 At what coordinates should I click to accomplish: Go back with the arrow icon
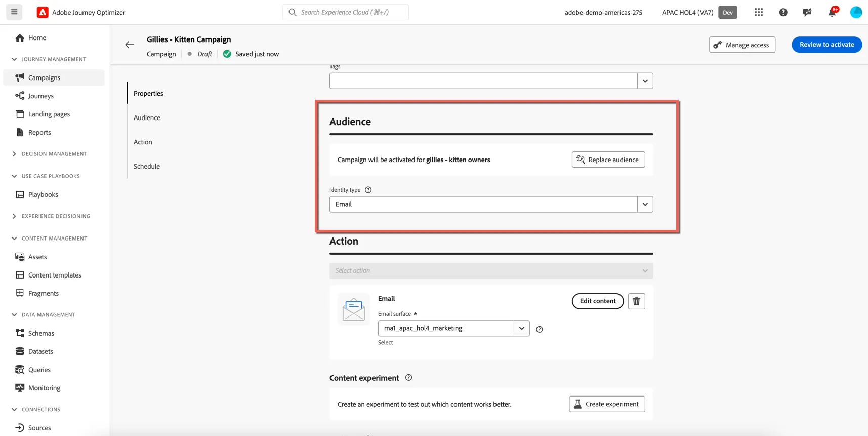coord(130,45)
